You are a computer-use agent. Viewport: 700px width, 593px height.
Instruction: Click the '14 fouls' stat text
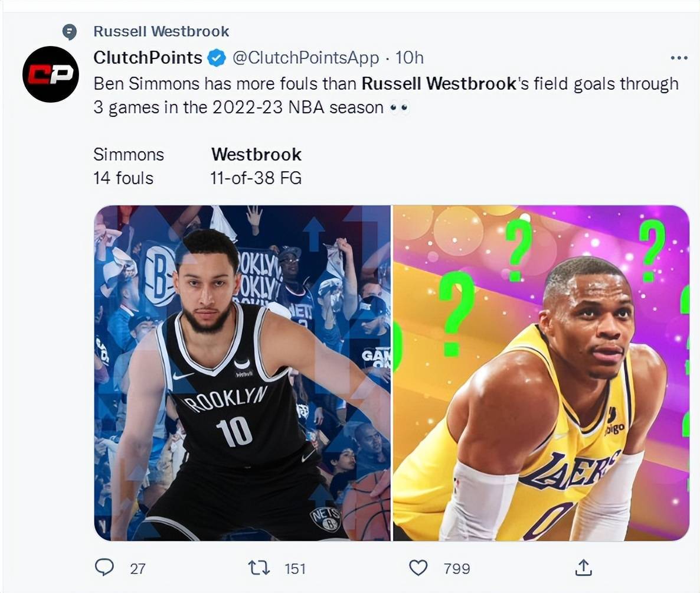123,178
